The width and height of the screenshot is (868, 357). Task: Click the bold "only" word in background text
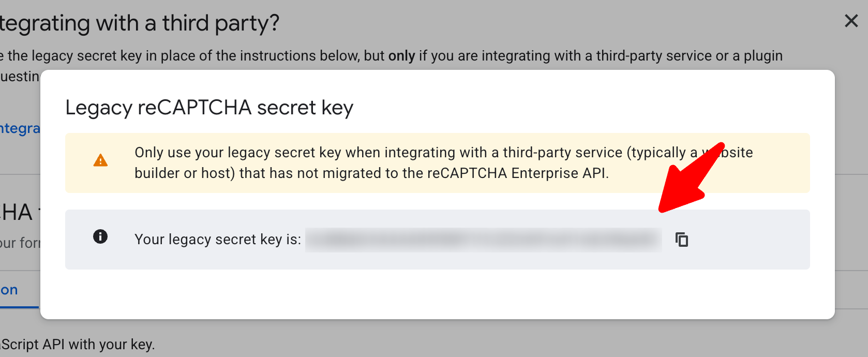pyautogui.click(x=401, y=56)
